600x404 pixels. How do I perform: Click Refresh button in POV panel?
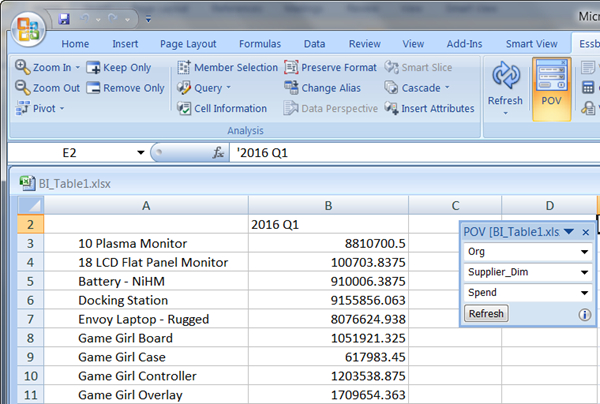486,314
